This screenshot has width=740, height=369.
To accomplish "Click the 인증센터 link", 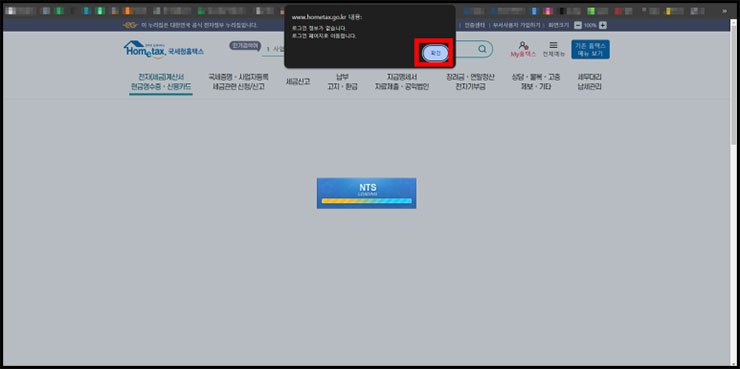I will (475, 25).
